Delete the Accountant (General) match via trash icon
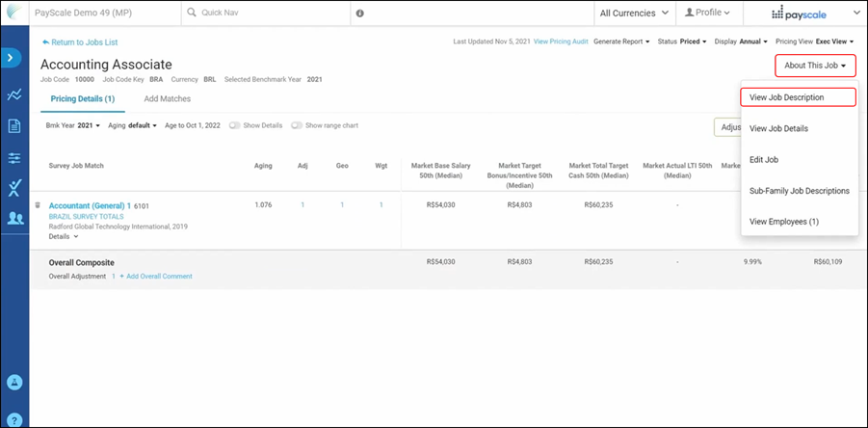 pyautogui.click(x=38, y=205)
